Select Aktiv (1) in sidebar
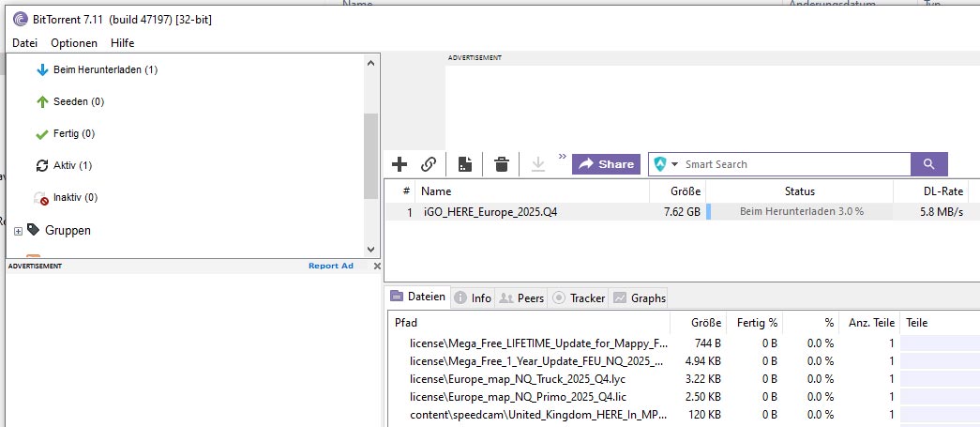Screen dimensions: 980x427 point(72,166)
